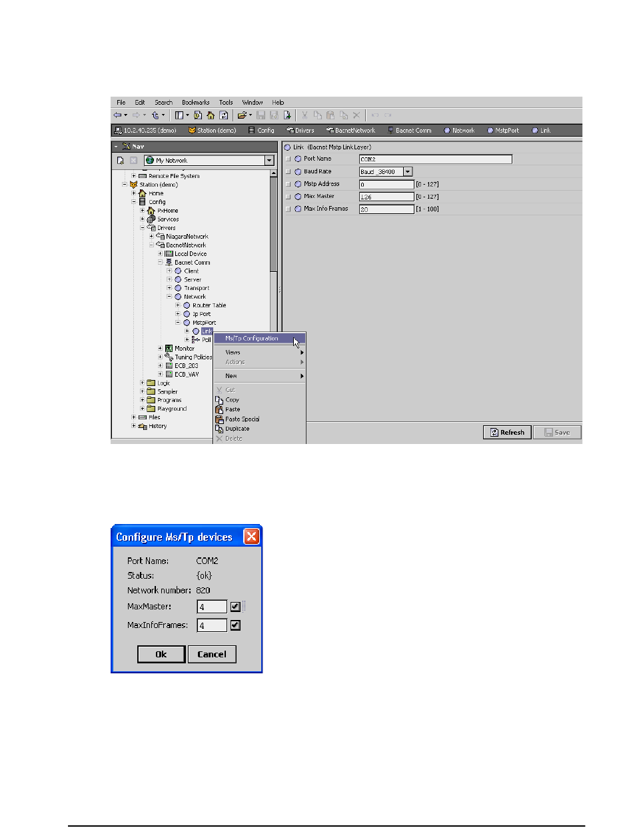Click the History icon in nav tree

click(142, 426)
